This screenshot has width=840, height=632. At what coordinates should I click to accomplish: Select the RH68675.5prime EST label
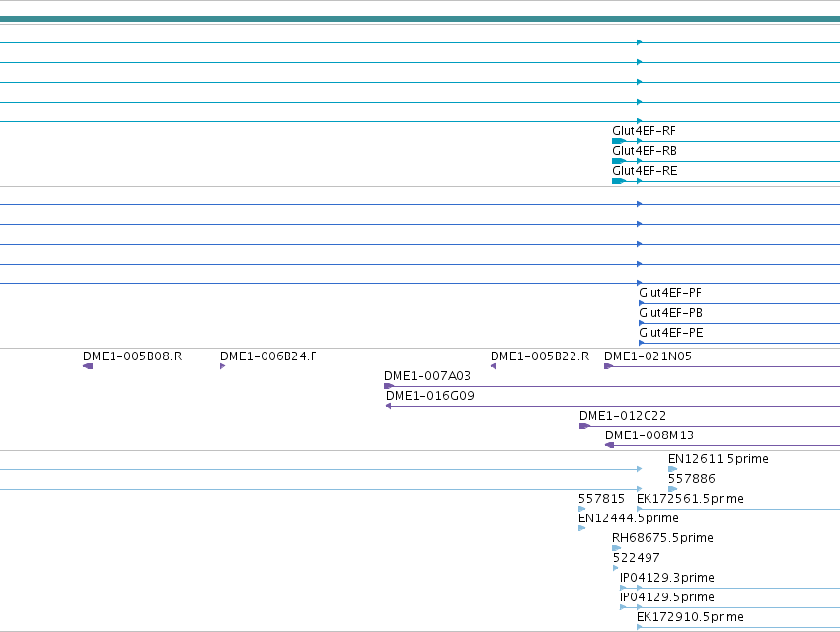[x=662, y=538]
